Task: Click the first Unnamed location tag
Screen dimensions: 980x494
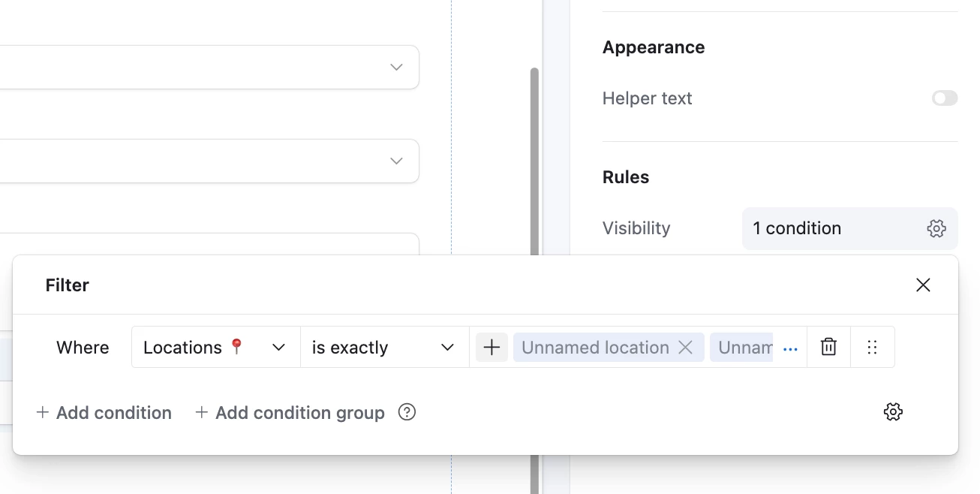Action: tap(595, 348)
